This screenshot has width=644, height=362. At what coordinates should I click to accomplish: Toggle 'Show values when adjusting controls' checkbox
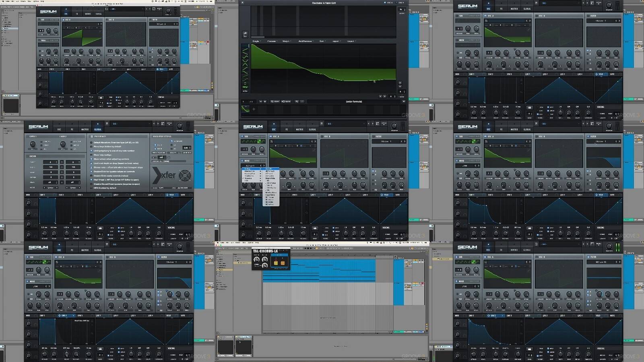tap(91, 159)
